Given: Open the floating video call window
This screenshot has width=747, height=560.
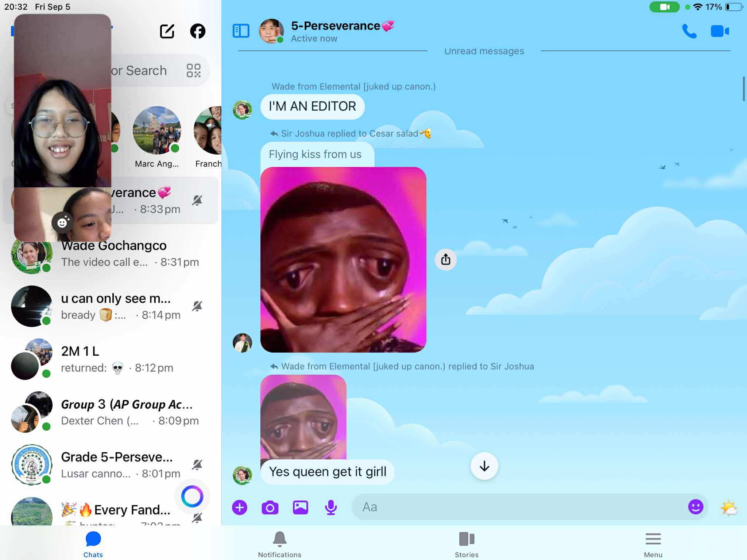Looking at the screenshot, I should point(62,128).
